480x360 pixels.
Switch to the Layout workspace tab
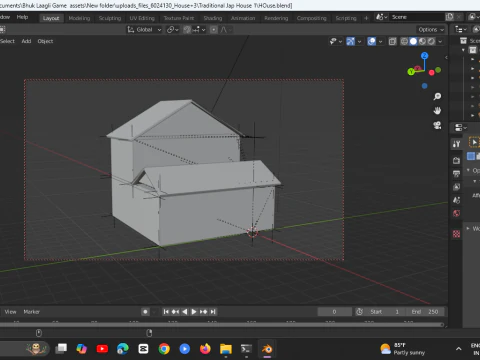tap(51, 18)
